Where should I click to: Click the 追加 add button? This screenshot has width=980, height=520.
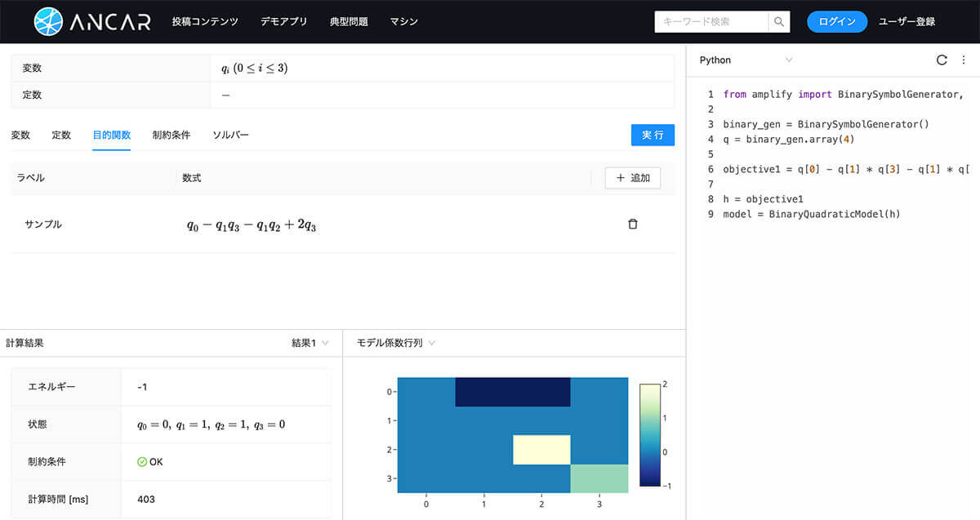tap(633, 178)
